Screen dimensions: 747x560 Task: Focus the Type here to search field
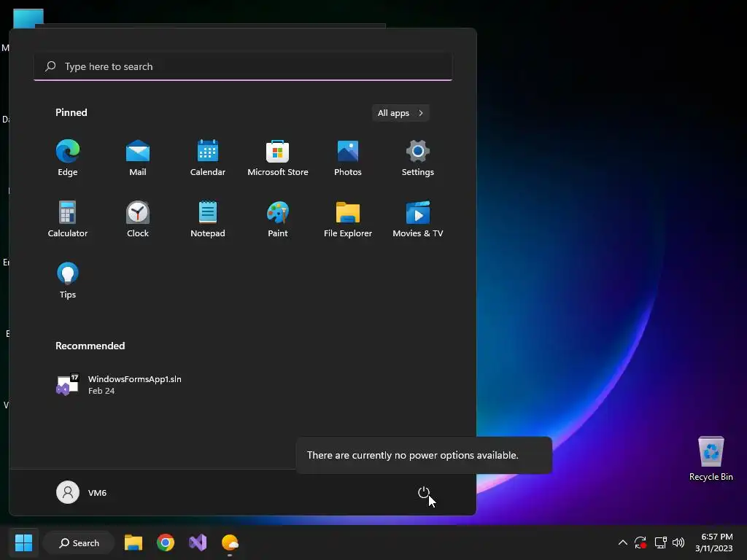243,66
